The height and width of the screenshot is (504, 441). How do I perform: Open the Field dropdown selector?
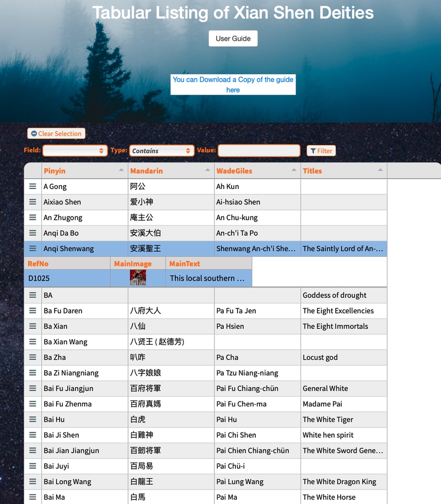pyautogui.click(x=75, y=150)
